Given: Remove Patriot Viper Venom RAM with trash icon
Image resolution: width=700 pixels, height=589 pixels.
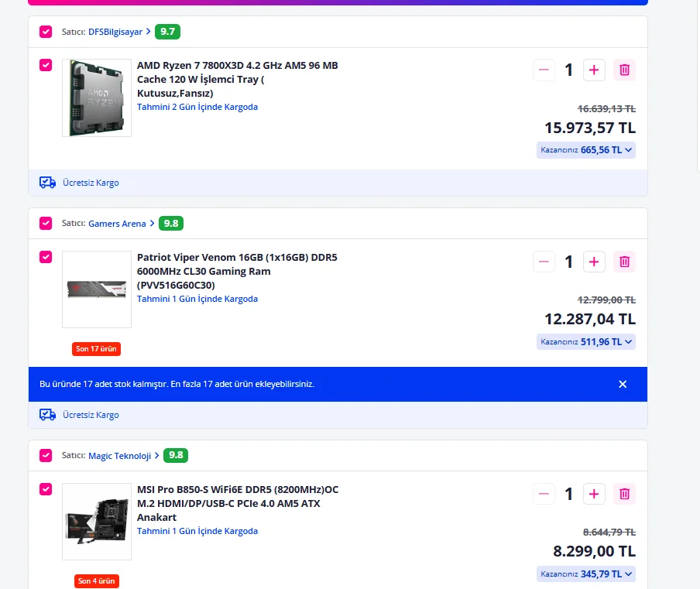Looking at the screenshot, I should 625,262.
